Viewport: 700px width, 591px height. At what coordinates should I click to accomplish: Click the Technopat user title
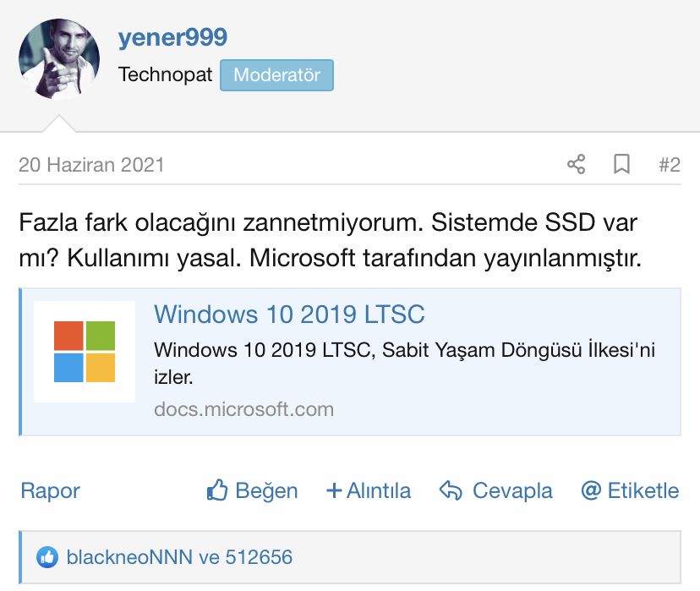click(x=165, y=74)
